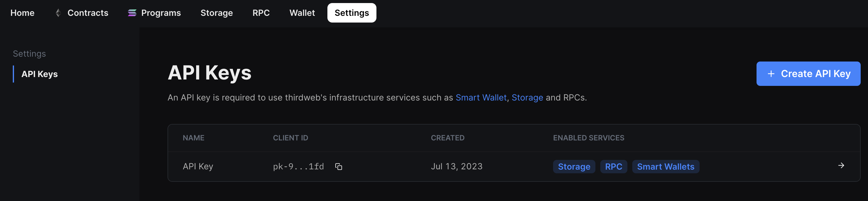Select the Settings tab
This screenshot has height=201, width=868.
[351, 13]
